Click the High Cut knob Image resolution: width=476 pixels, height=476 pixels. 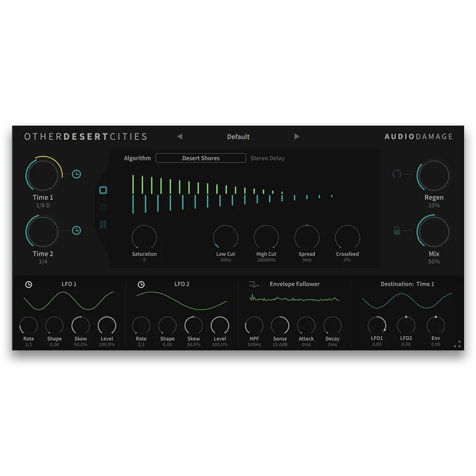[x=266, y=237]
